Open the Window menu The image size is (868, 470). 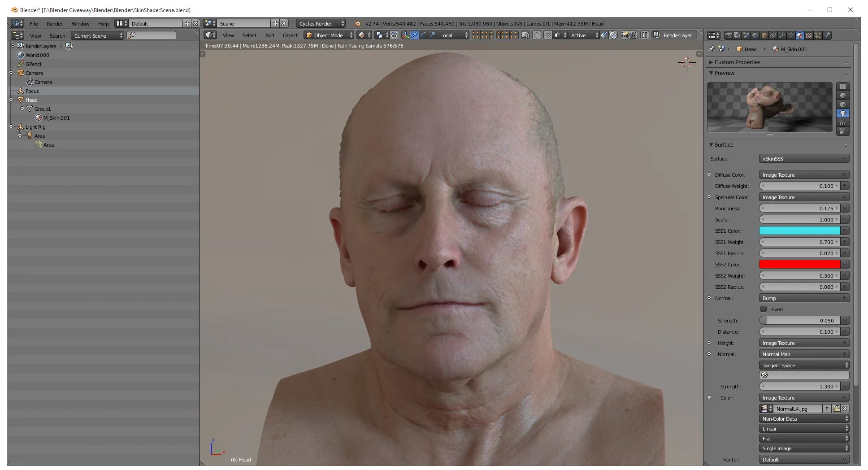[80, 24]
